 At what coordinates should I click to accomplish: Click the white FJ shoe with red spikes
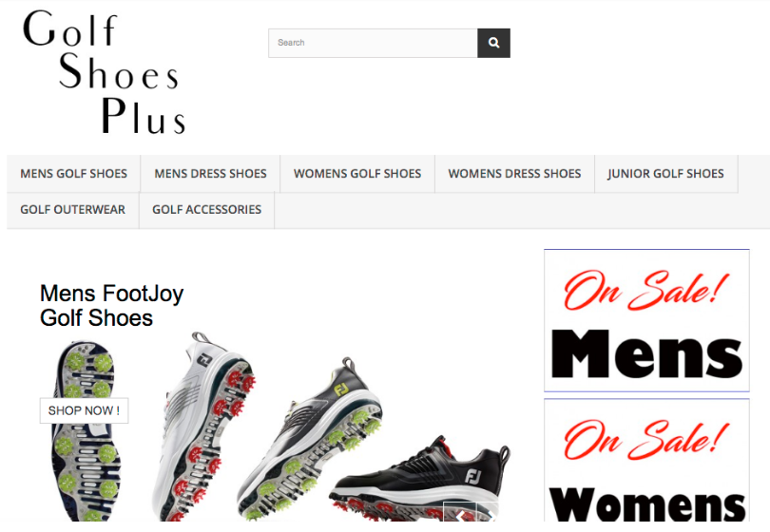pyautogui.click(x=202, y=426)
